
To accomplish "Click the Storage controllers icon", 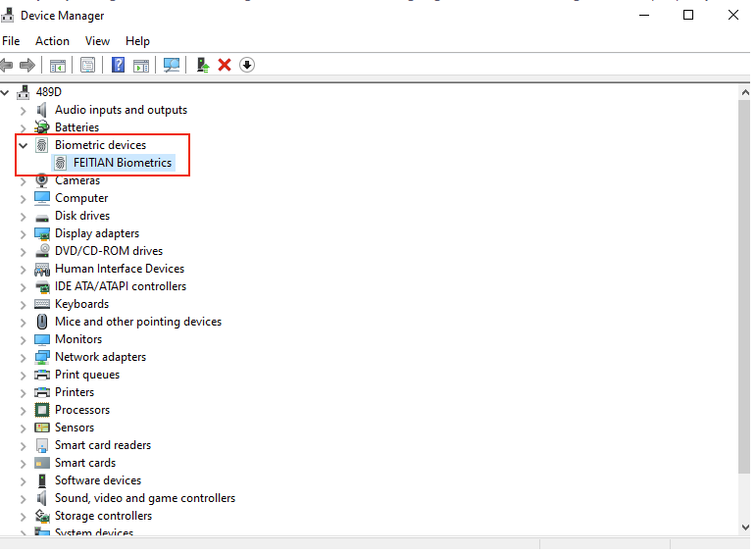I will tap(42, 516).
